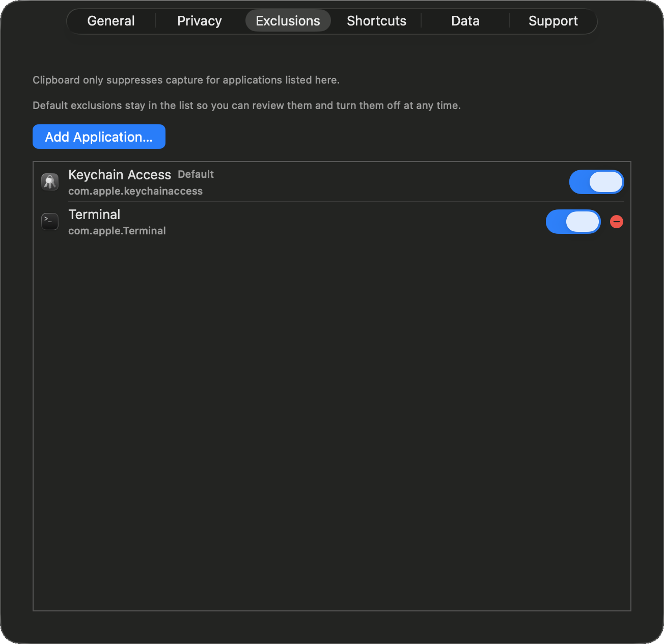Click the com.apple.Terminal bundle identifier
664x644 pixels.
tap(117, 231)
